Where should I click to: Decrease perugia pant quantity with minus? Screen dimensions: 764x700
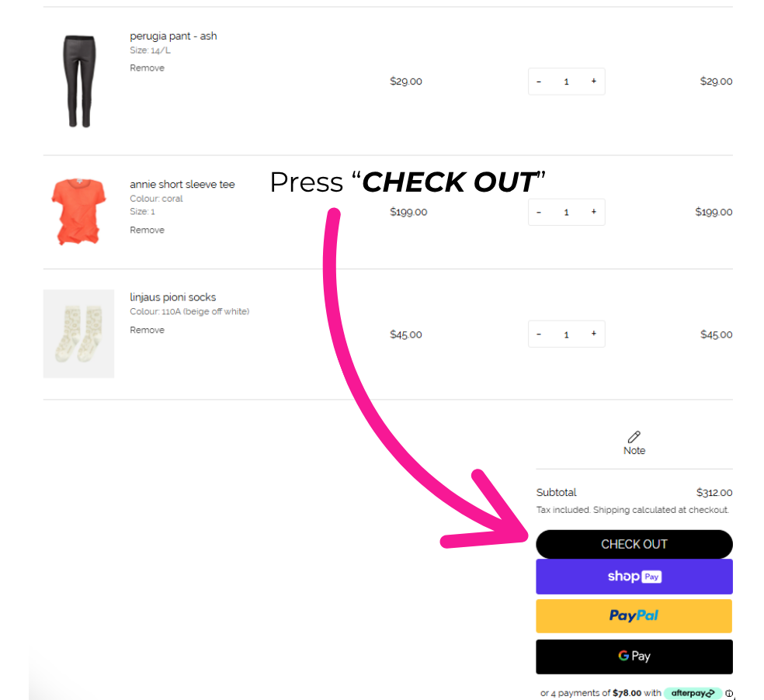pos(539,81)
